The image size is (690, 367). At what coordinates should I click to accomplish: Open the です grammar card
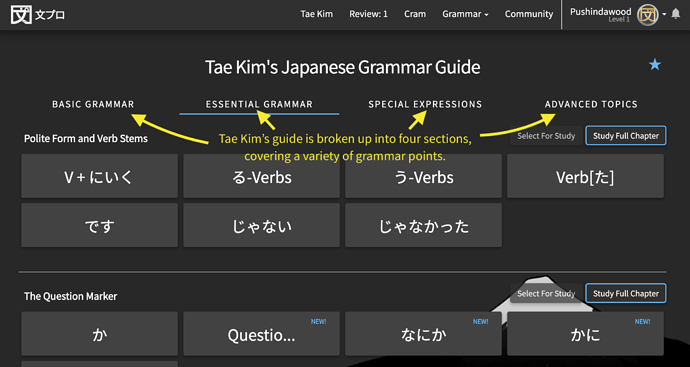(99, 225)
